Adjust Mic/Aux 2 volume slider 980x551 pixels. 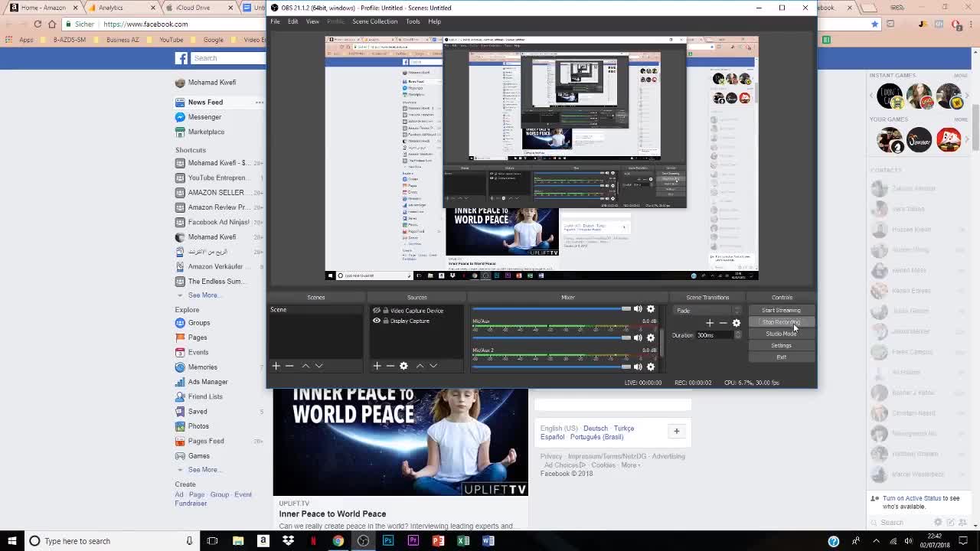tap(551, 367)
